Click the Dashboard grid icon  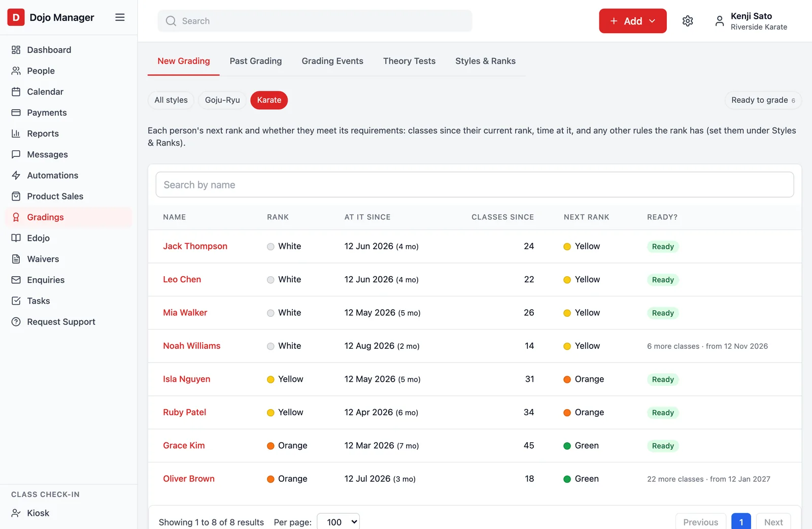tap(16, 50)
